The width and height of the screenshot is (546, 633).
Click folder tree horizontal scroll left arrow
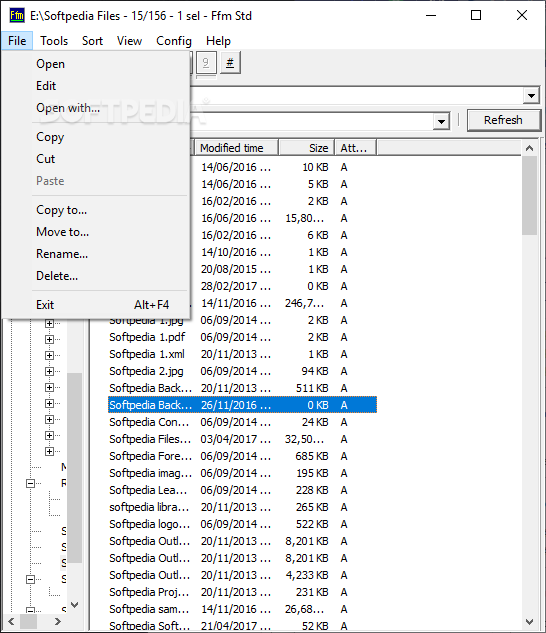click(11, 621)
